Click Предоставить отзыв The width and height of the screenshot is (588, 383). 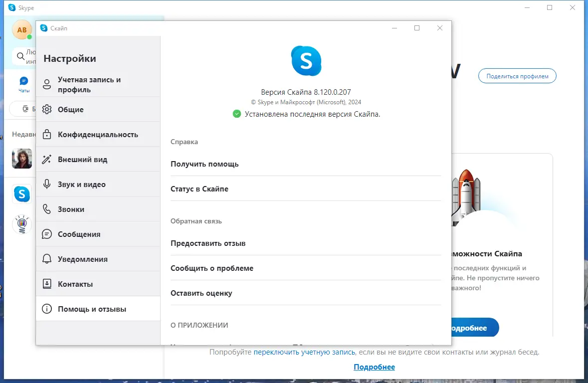pyautogui.click(x=306, y=243)
